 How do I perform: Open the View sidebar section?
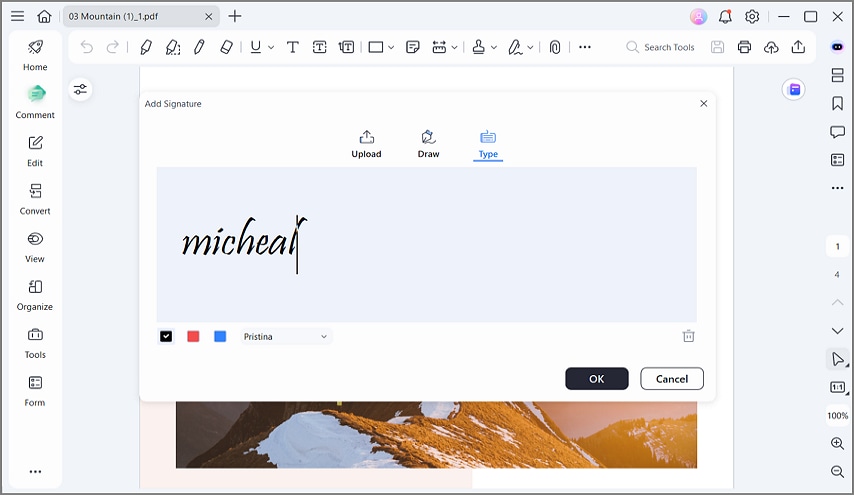click(x=35, y=247)
